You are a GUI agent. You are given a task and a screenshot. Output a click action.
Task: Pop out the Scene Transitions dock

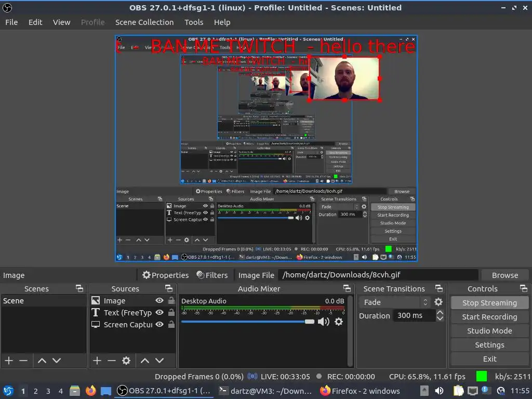point(438,289)
